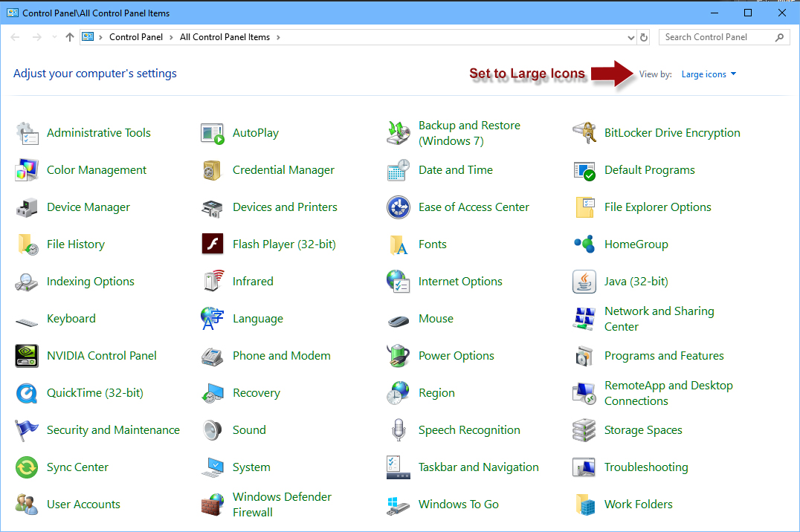Image resolution: width=800 pixels, height=532 pixels.
Task: Open the Fonts link
Action: tap(432, 244)
